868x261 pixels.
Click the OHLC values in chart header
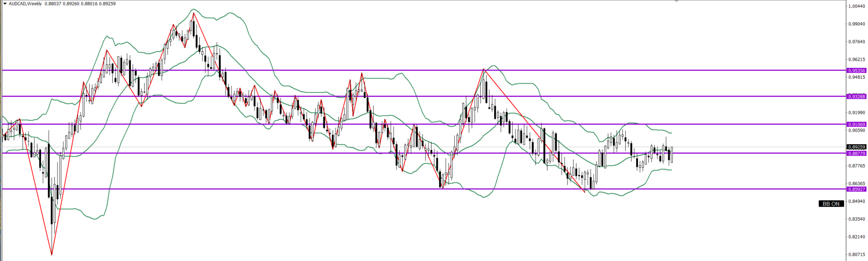(80, 4)
